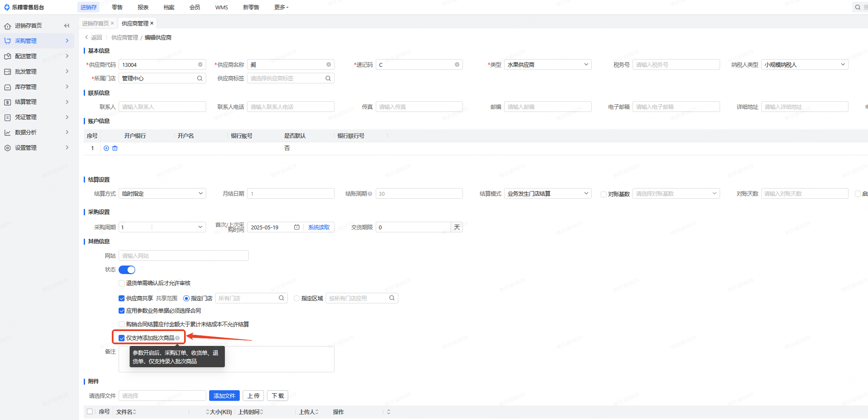Click the 结账周期 help question icon
This screenshot has height=420, width=868.
pos(370,194)
